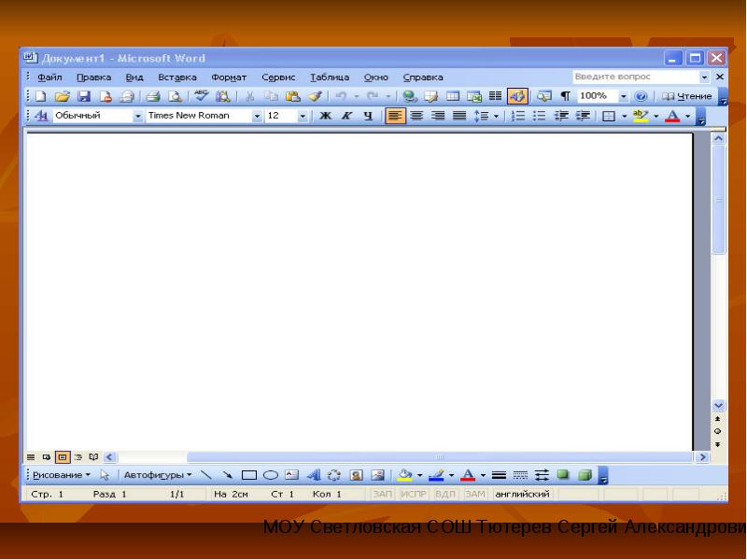This screenshot has height=560, width=747.
Task: Create a new blank document
Action: tap(41, 97)
